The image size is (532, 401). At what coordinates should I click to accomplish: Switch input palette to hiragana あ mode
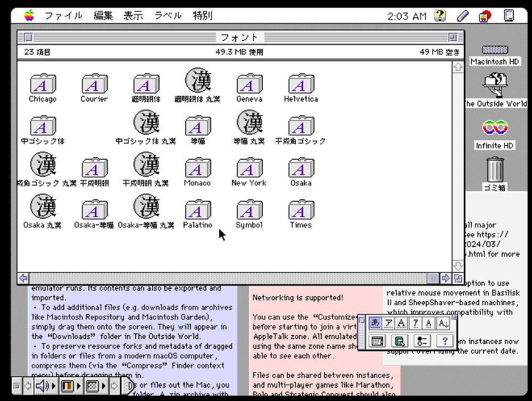[x=375, y=323]
